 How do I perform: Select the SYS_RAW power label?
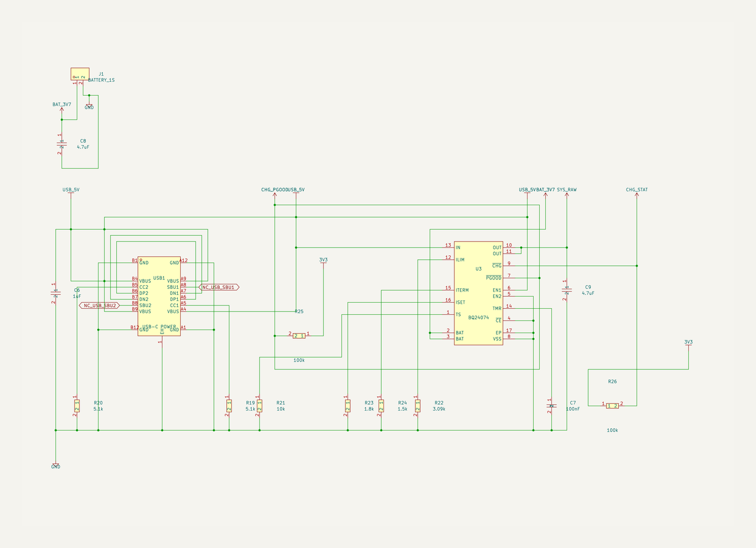(567, 190)
